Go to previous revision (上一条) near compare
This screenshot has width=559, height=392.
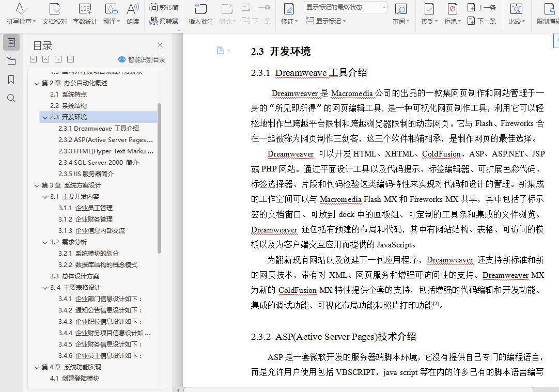(x=482, y=7)
